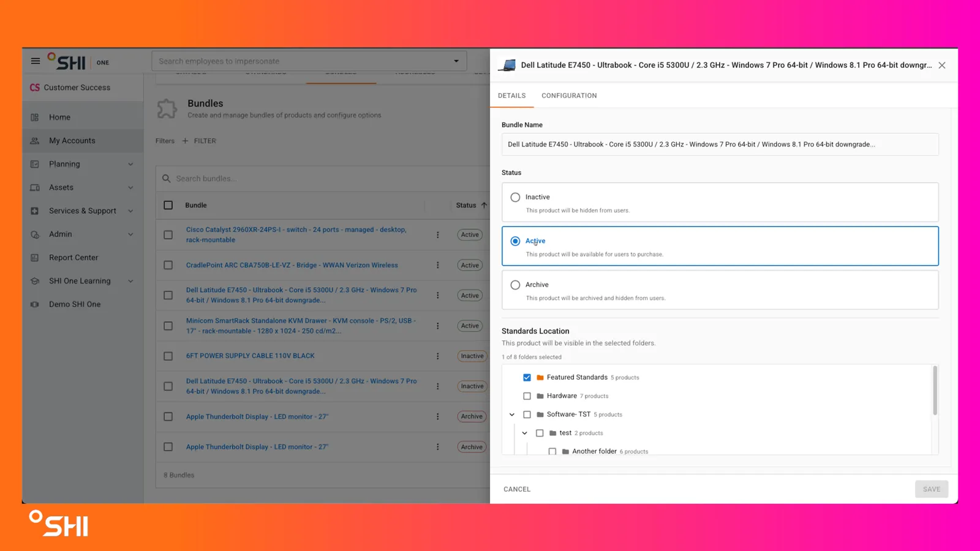The height and width of the screenshot is (551, 980).
Task: Click the Status column sort arrow
Action: click(484, 205)
